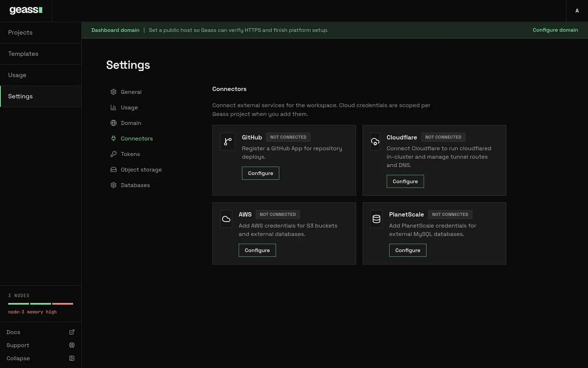Click the first green node status bar
Image resolution: width=588 pixels, height=368 pixels.
click(x=18, y=304)
